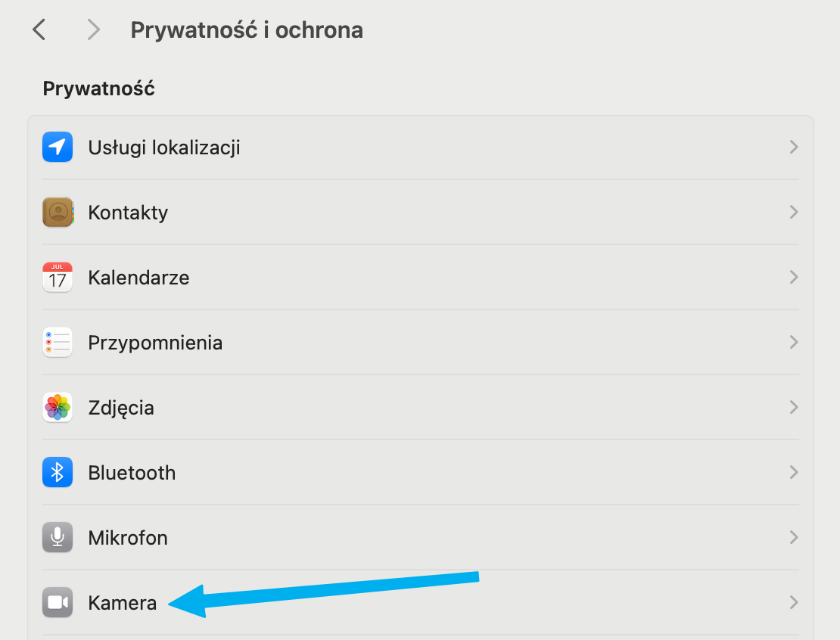Open the Mikrofon privacy settings

click(x=128, y=538)
